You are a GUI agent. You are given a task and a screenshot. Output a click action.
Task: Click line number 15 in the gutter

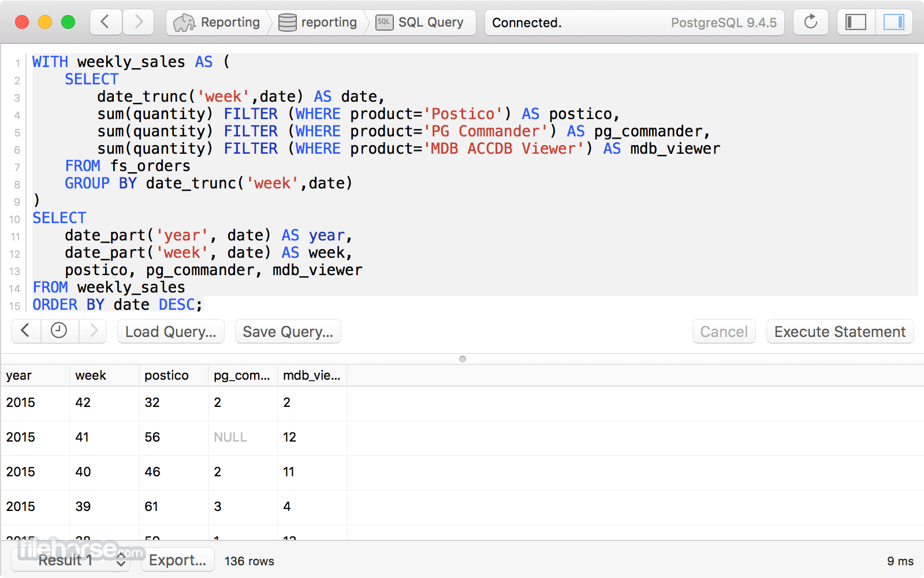(x=14, y=306)
